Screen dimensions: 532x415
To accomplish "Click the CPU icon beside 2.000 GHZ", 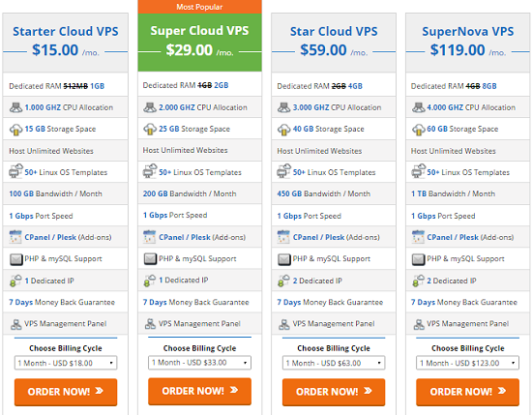I will (x=150, y=107).
